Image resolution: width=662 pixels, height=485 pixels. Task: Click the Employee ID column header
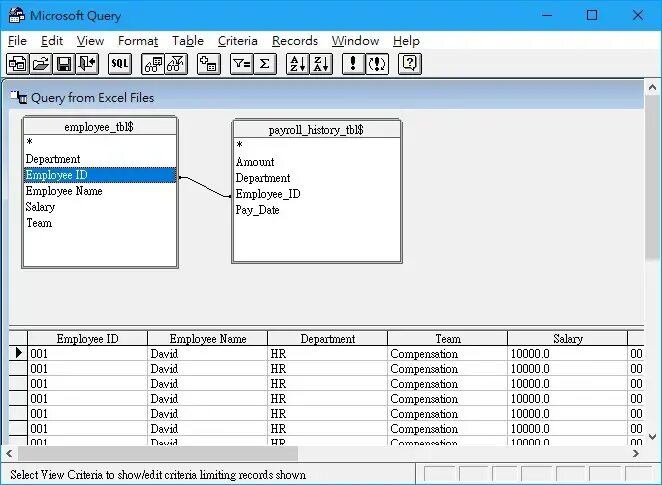click(87, 339)
